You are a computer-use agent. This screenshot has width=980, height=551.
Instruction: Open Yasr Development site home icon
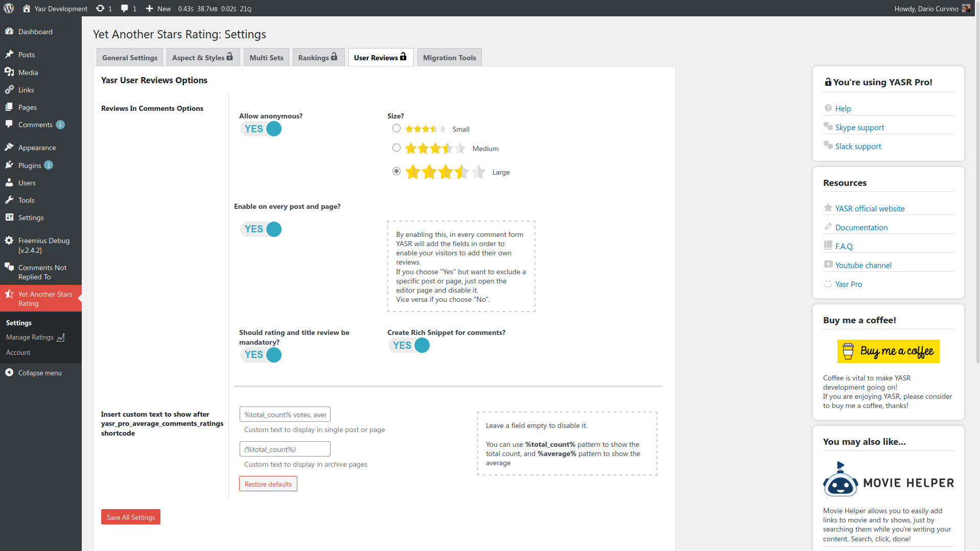(27, 8)
